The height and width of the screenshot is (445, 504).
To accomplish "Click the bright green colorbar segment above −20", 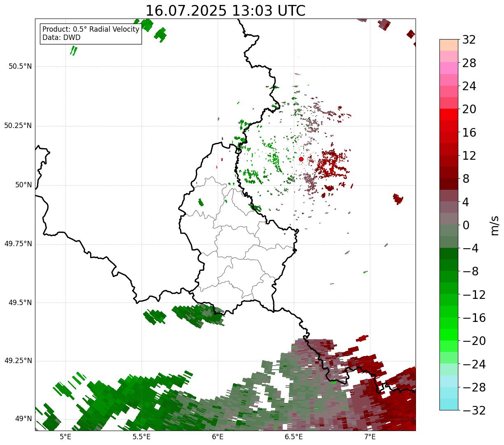I will tap(449, 335).
